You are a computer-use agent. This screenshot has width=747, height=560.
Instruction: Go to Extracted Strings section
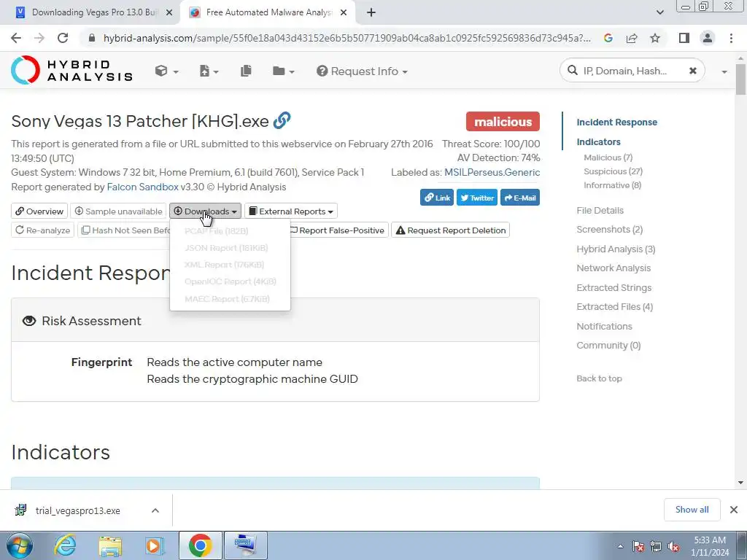tap(614, 287)
